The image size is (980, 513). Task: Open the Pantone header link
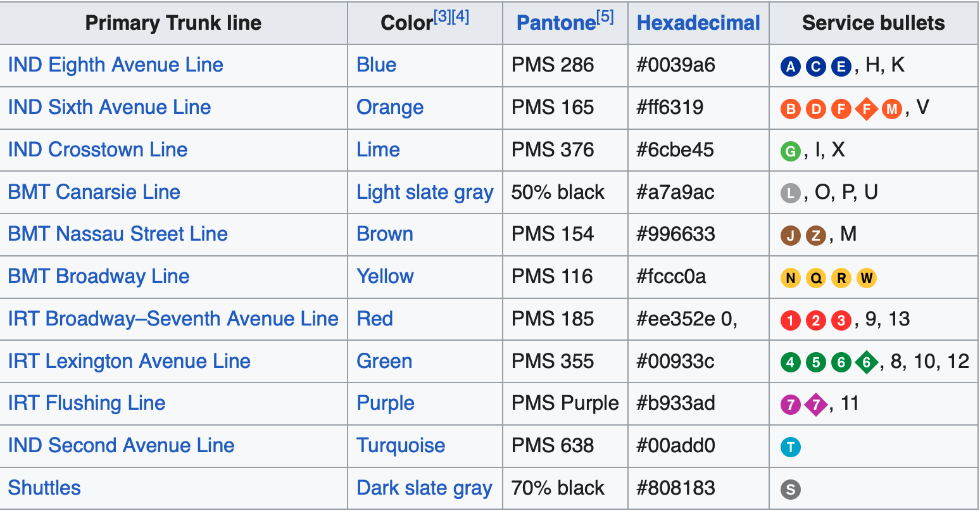[556, 23]
